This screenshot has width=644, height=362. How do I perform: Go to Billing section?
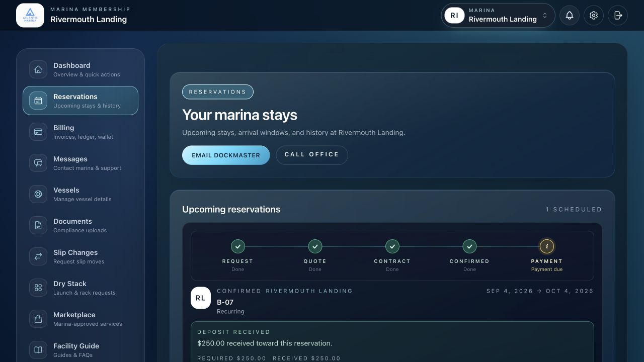(x=80, y=132)
